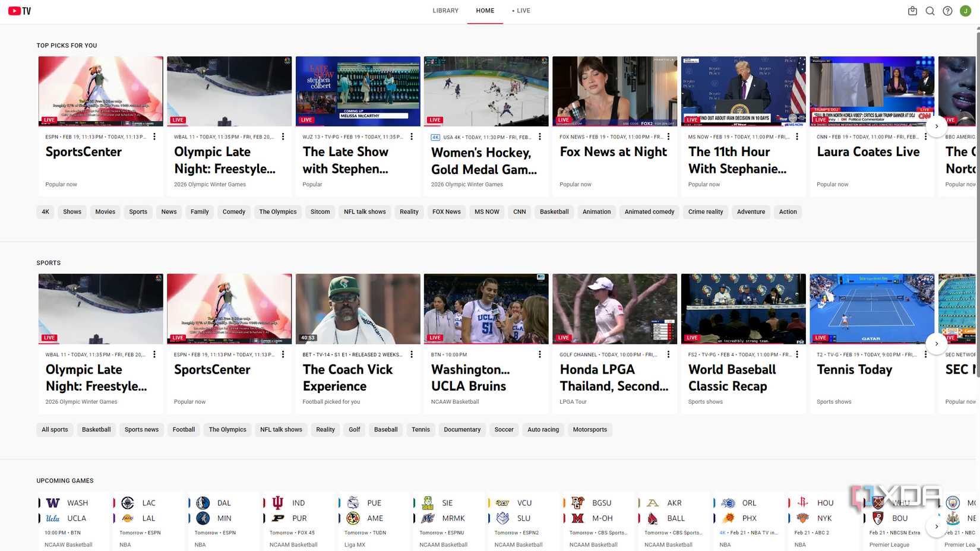Select the Sitcom filter chip
Screen dimensions: 980x551
320,212
